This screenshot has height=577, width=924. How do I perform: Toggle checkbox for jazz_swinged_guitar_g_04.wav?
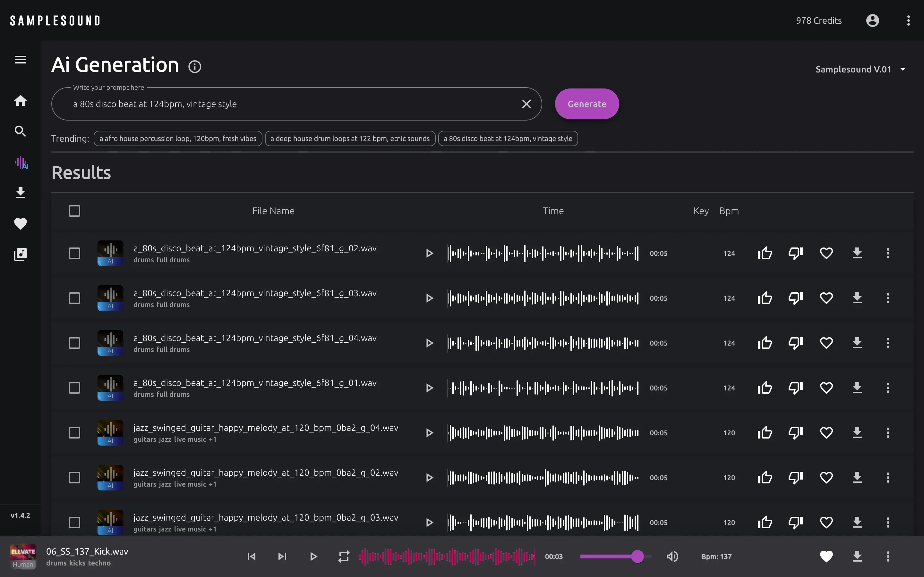74,433
